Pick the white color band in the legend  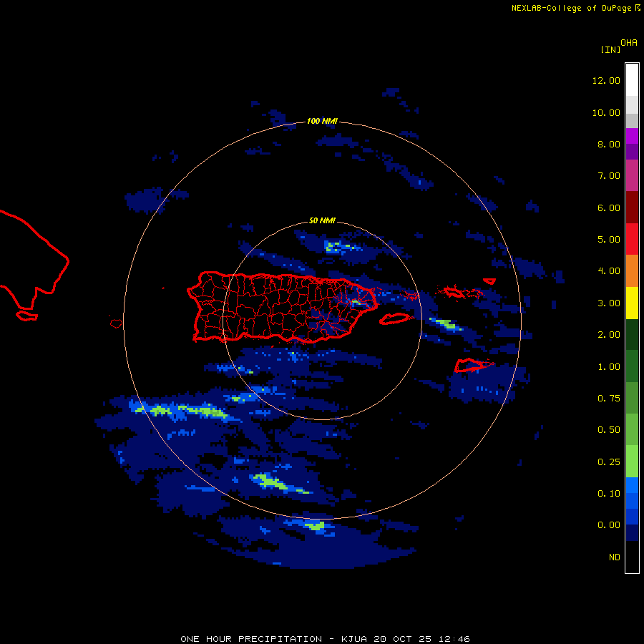point(632,80)
